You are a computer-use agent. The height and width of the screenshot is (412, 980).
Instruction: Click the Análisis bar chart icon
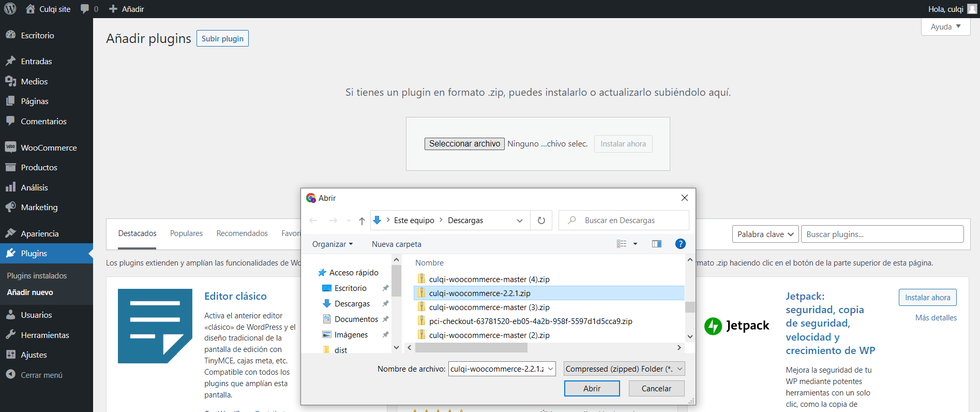coord(10,187)
